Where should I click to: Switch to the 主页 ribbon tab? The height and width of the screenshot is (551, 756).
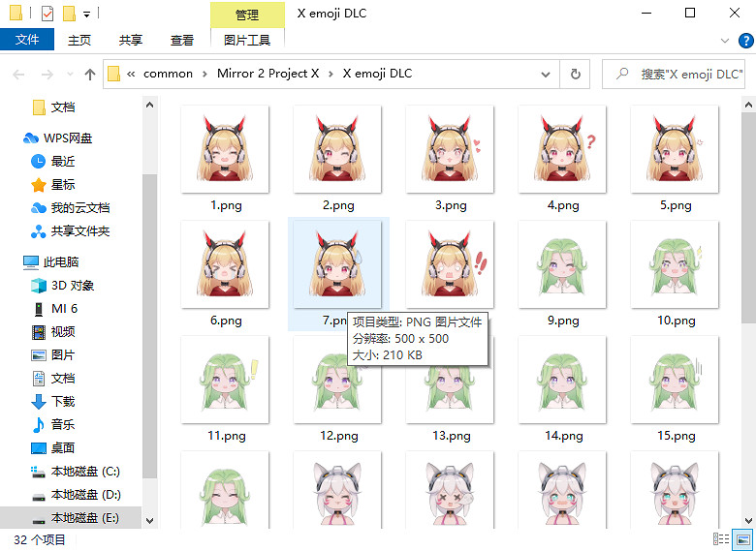click(79, 40)
